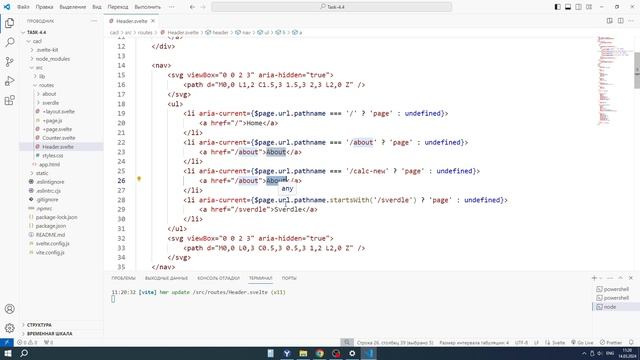Open +layout.svelte in the explorer
640x360 pixels.
58,111
